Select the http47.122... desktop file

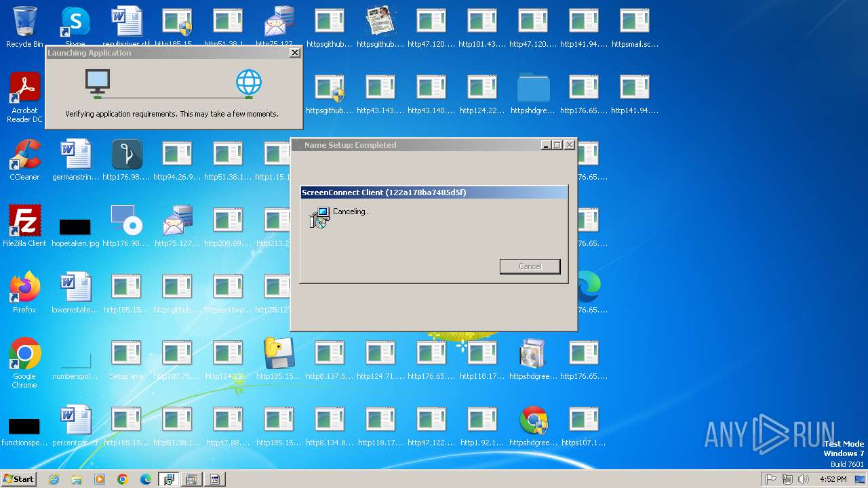pyautogui.click(x=431, y=426)
